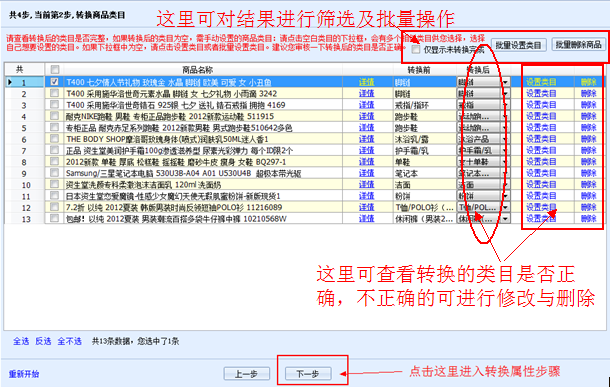Click 全选 to select all items
This screenshot has width=610, height=387.
pos(21,341)
